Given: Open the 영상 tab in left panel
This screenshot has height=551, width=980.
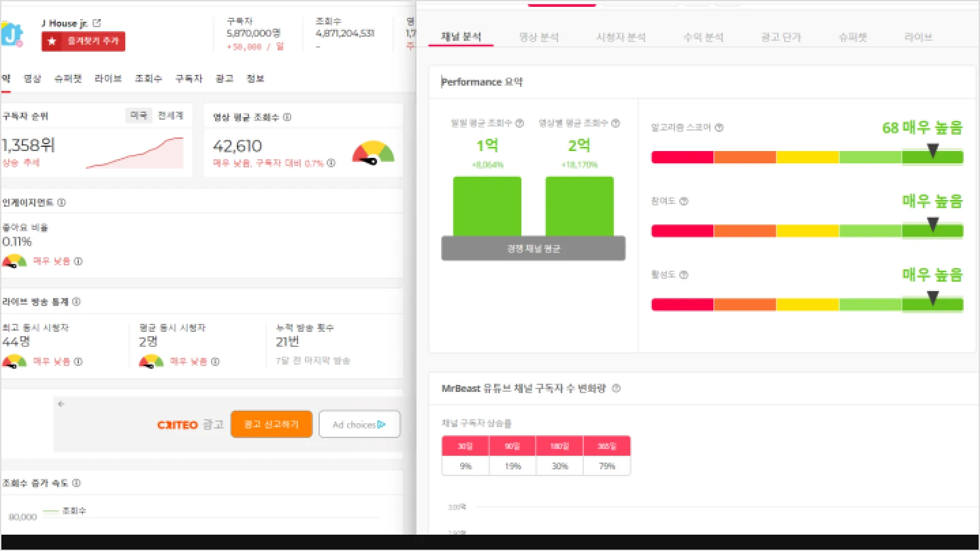Looking at the screenshot, I should click(x=33, y=79).
